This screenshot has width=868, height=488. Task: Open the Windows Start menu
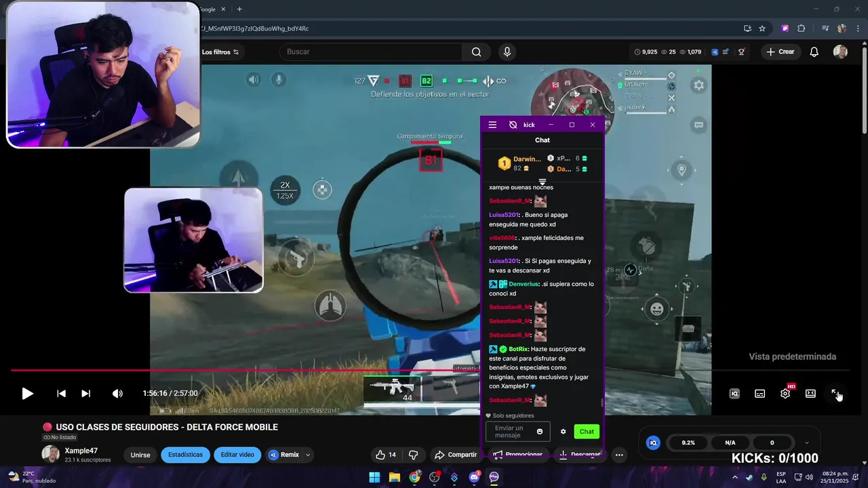point(374,477)
